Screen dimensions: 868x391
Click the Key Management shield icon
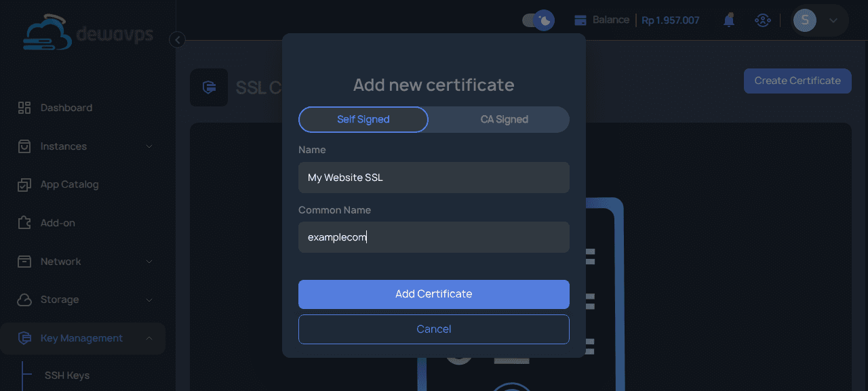pos(24,337)
